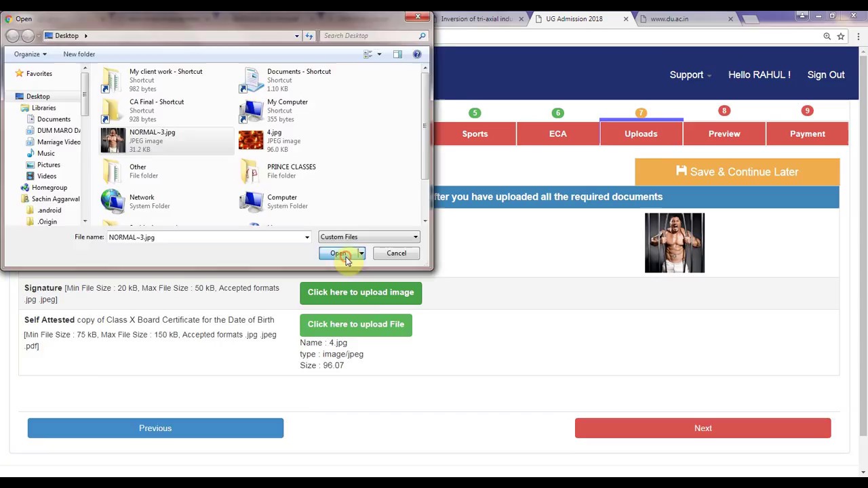Click the red Next button

pos(703,428)
